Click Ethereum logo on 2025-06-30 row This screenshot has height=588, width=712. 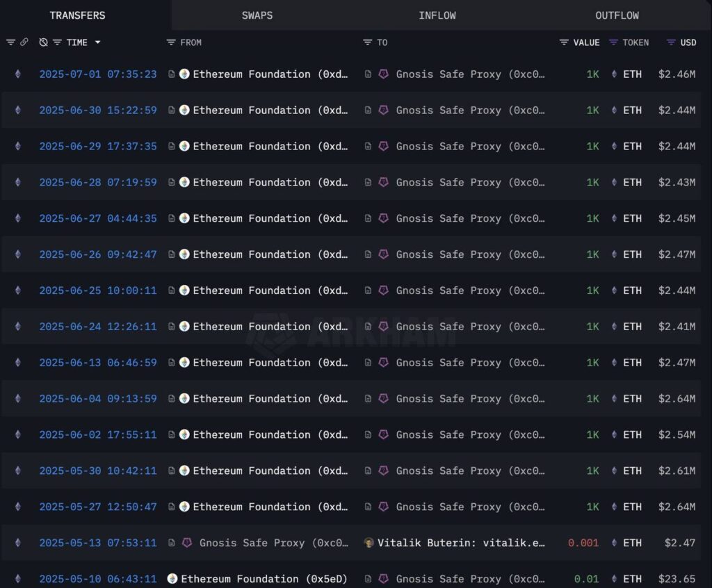18,111
